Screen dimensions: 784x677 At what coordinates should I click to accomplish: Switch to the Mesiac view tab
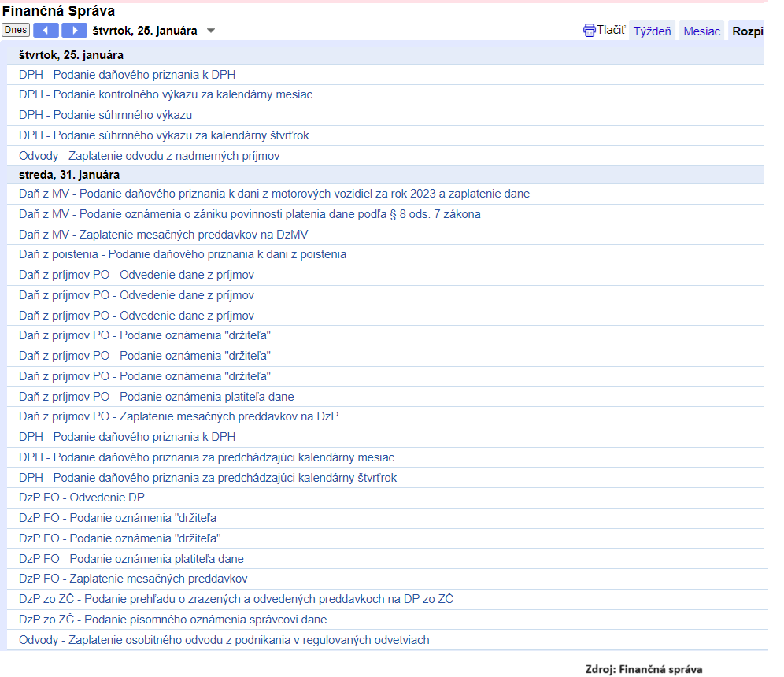701,31
